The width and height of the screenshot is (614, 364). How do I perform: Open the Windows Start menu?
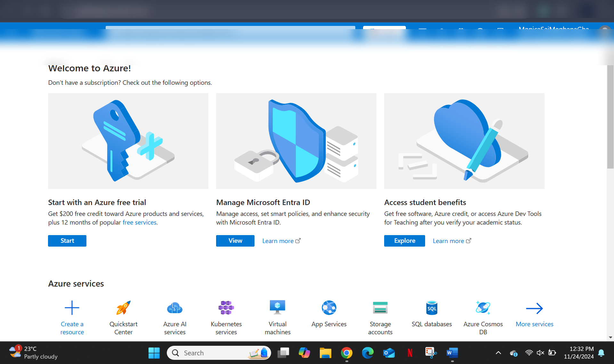pos(154,353)
